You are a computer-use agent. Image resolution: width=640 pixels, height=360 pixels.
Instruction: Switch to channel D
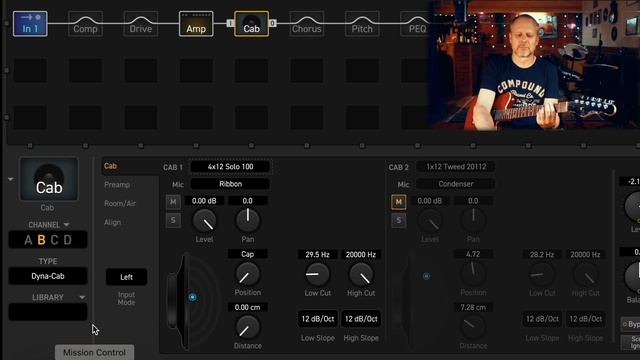(68, 240)
